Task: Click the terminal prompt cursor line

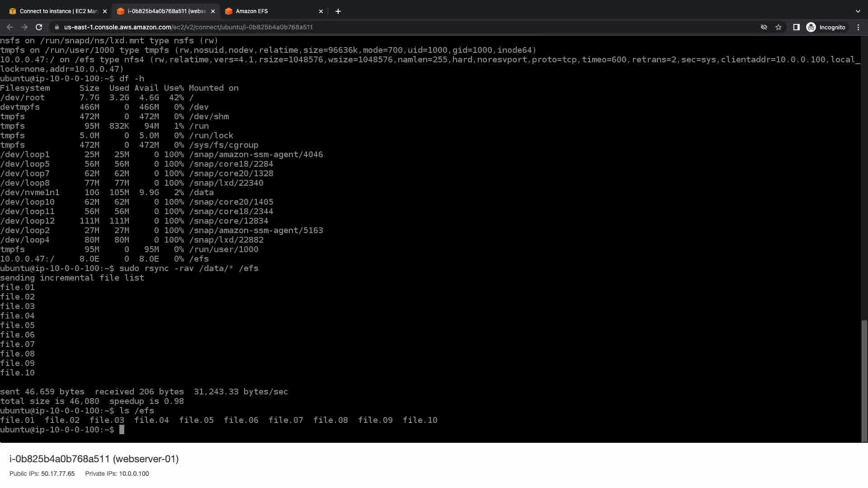Action: pos(121,430)
